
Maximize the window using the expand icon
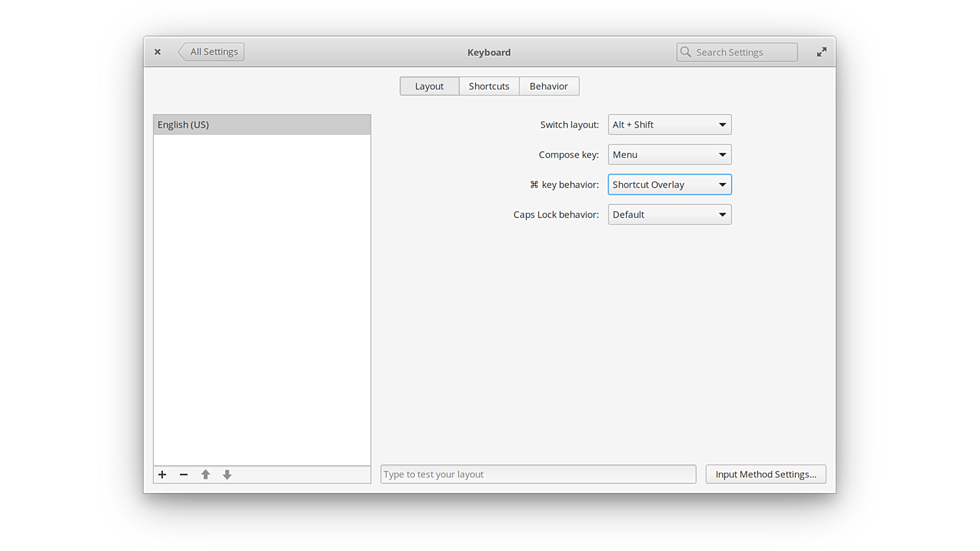click(x=822, y=52)
